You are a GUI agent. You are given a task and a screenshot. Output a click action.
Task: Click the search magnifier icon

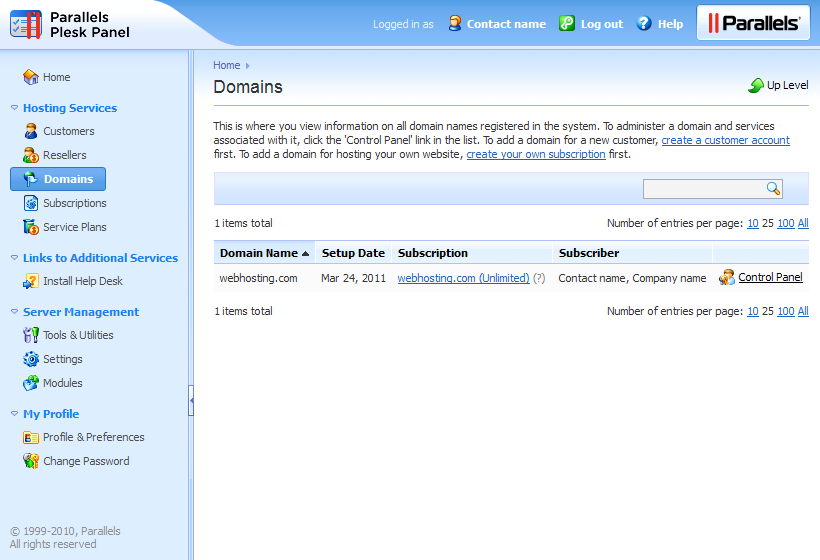(773, 189)
